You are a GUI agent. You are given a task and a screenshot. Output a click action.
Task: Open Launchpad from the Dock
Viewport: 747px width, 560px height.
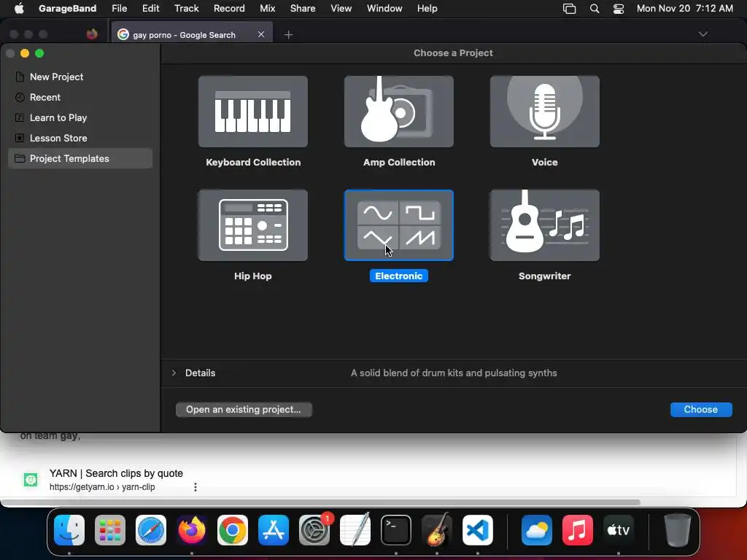[x=110, y=530]
